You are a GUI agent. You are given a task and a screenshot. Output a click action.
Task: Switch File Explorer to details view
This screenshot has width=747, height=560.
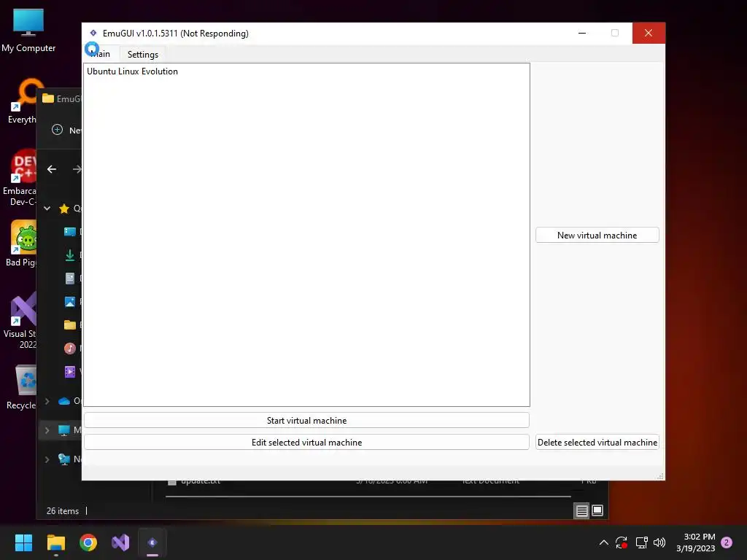click(581, 511)
